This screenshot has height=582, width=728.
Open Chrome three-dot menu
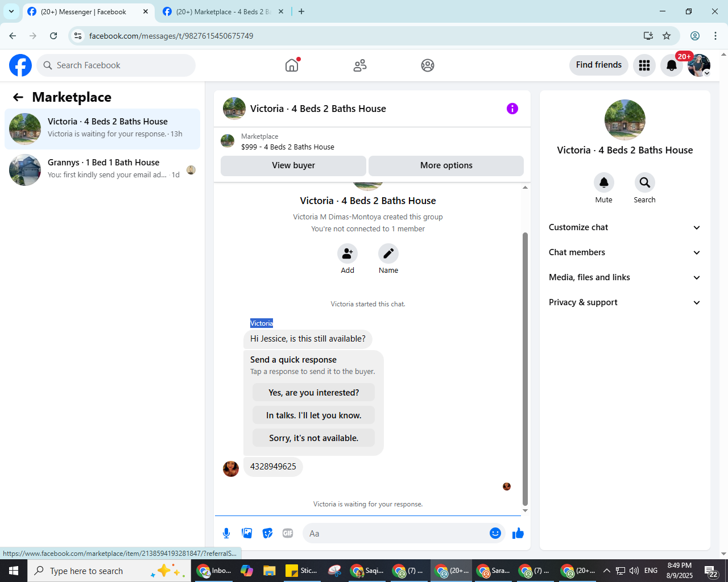(715, 36)
